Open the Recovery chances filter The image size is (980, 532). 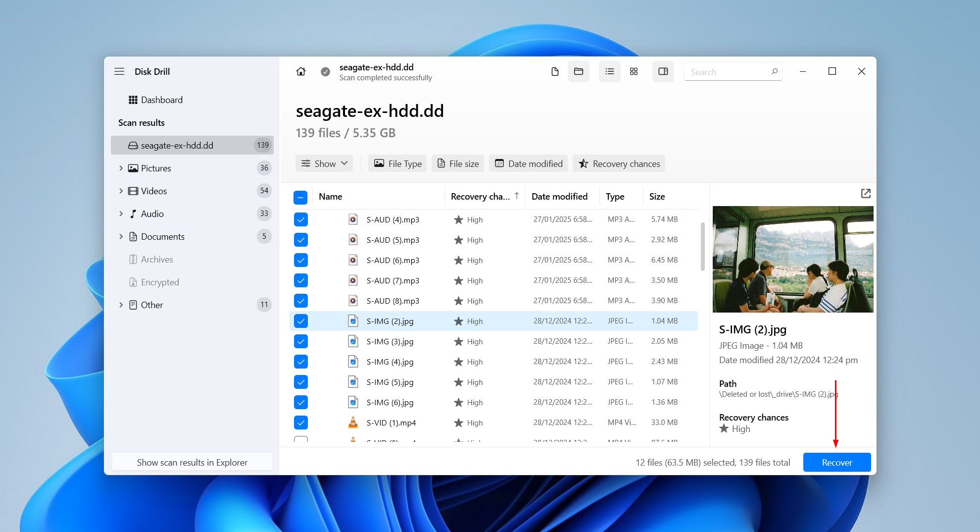click(619, 163)
